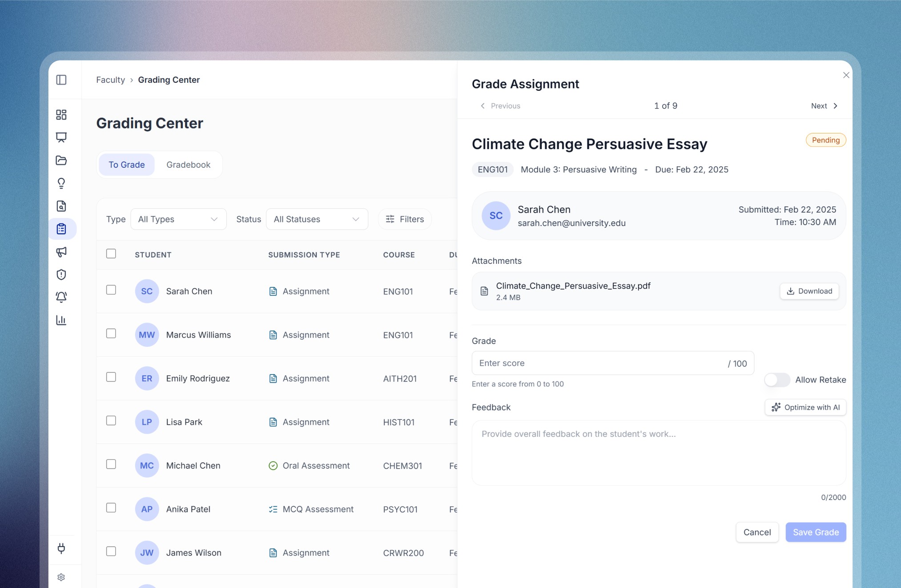
Task: Click the Enter score input field
Action: point(600,363)
